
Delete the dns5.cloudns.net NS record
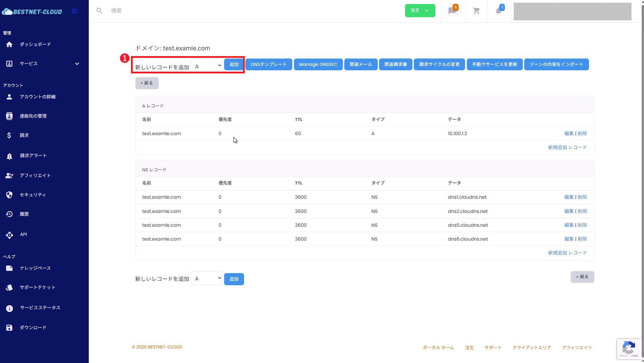click(582, 225)
